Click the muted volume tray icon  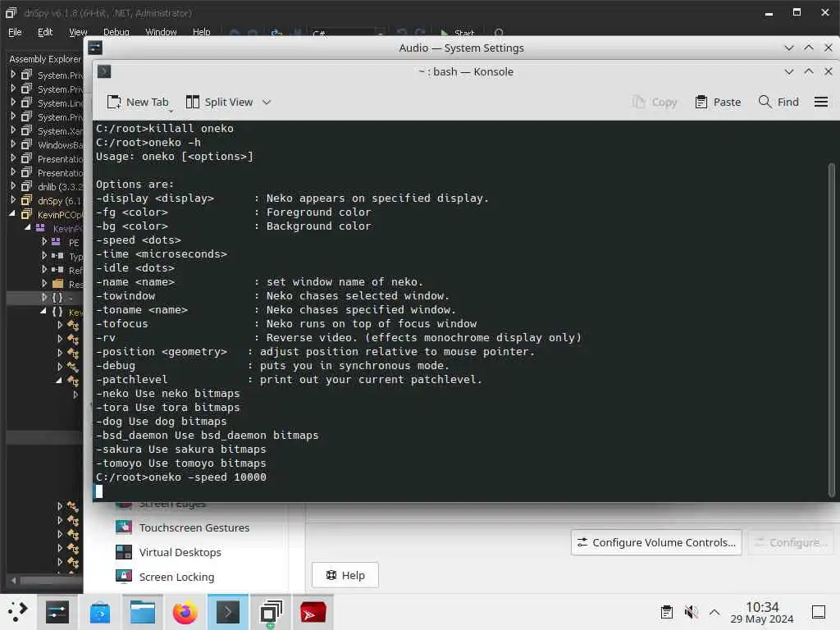691,612
